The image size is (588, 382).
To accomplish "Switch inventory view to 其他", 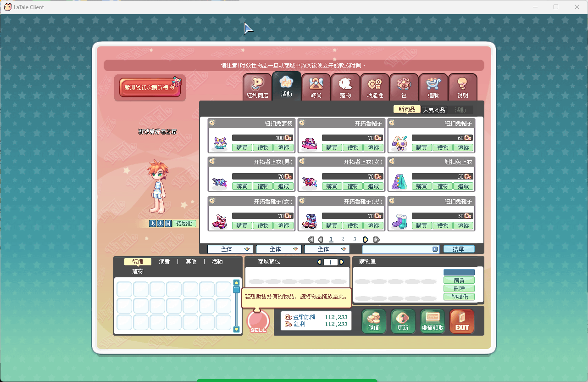I will [x=191, y=262].
